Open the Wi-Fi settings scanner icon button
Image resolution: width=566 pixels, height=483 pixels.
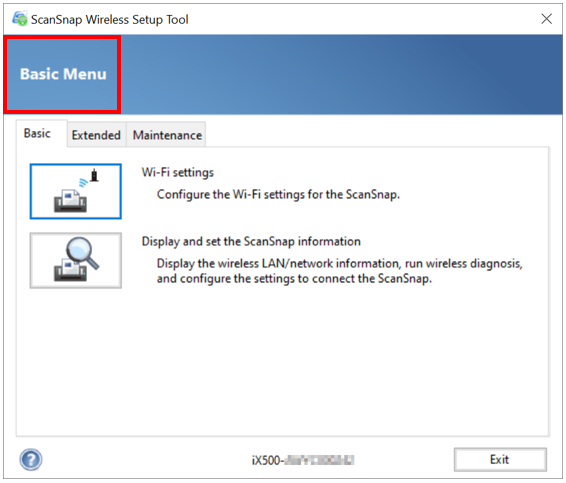(75, 191)
